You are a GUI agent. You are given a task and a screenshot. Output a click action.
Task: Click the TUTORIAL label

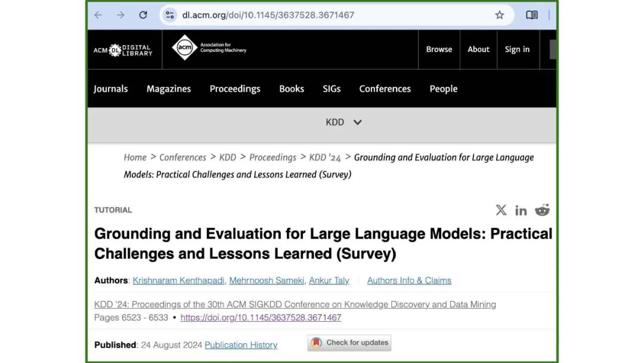[113, 210]
